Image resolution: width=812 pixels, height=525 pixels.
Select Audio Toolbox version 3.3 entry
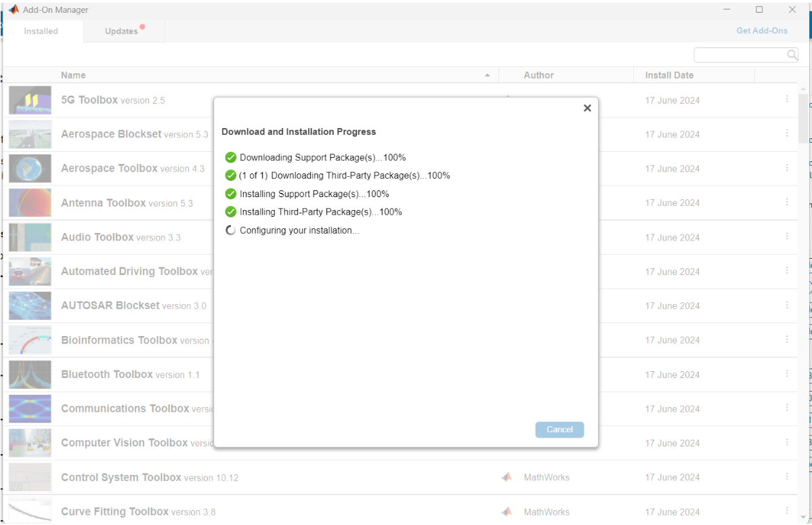coord(121,237)
